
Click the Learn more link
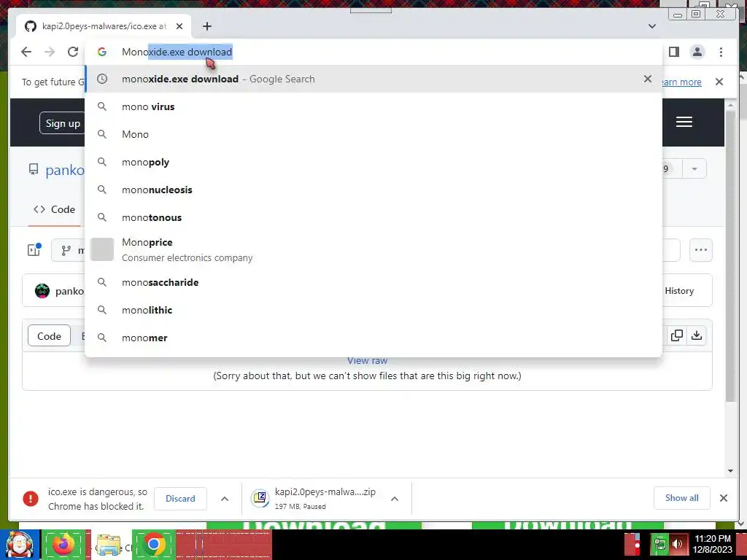[682, 82]
